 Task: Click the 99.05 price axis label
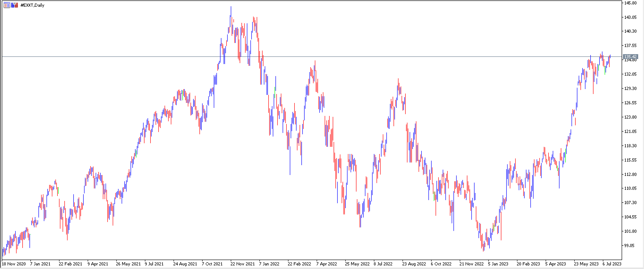[x=629, y=246]
